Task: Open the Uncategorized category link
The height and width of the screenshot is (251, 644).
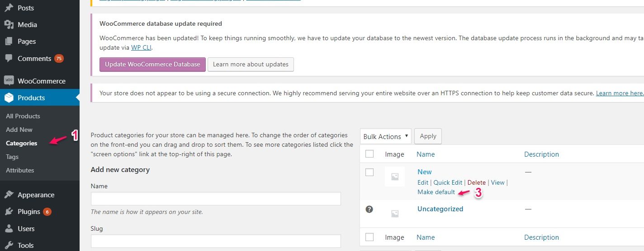Action: click(x=440, y=209)
